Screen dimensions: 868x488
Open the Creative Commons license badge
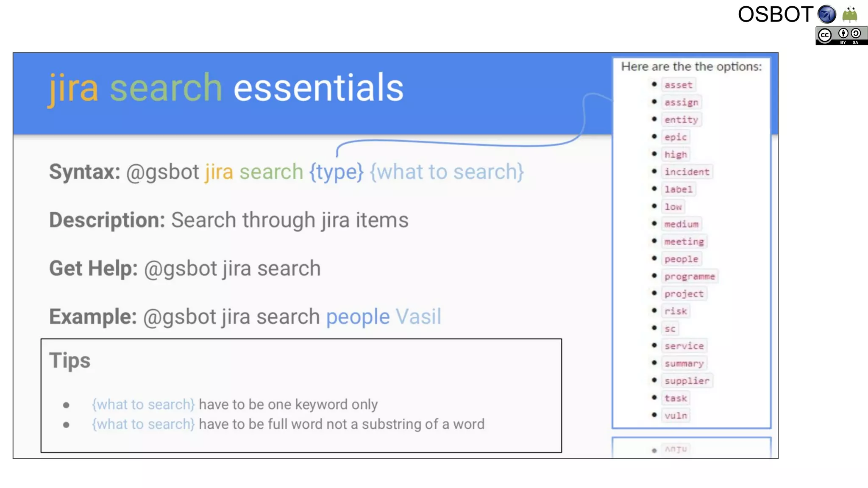[x=842, y=36]
